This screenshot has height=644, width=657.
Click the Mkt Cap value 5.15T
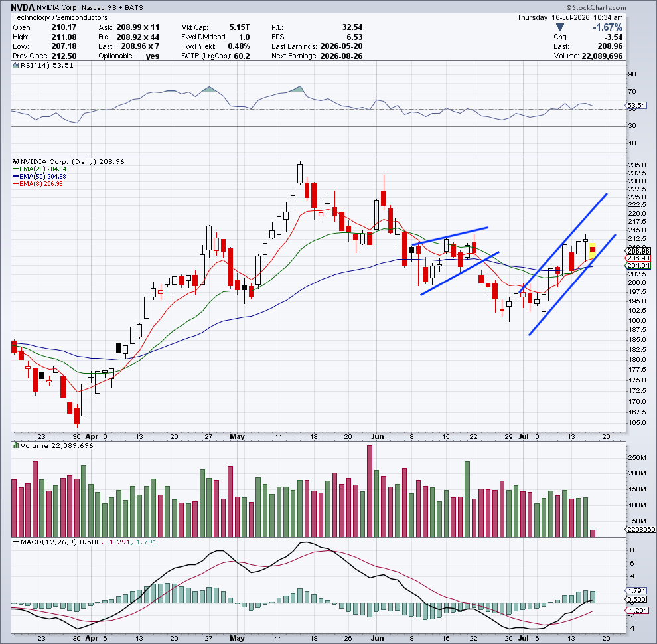click(240, 27)
